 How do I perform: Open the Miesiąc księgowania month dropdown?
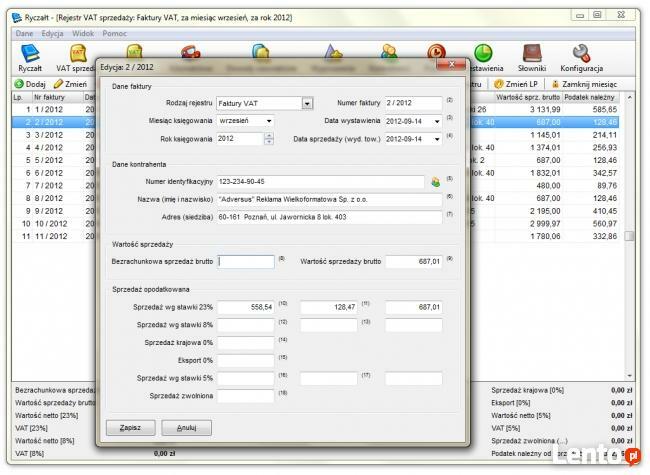(x=269, y=120)
